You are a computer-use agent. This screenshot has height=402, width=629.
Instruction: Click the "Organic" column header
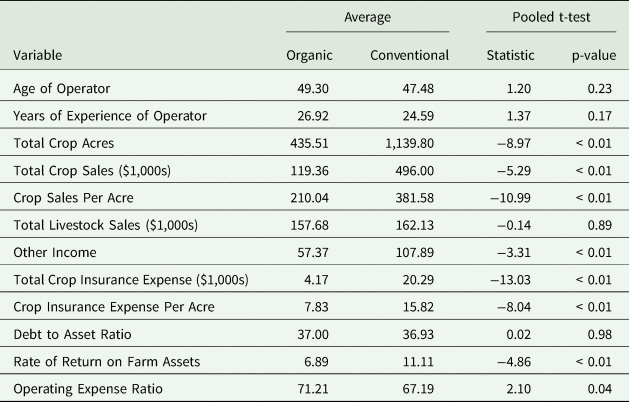point(309,55)
